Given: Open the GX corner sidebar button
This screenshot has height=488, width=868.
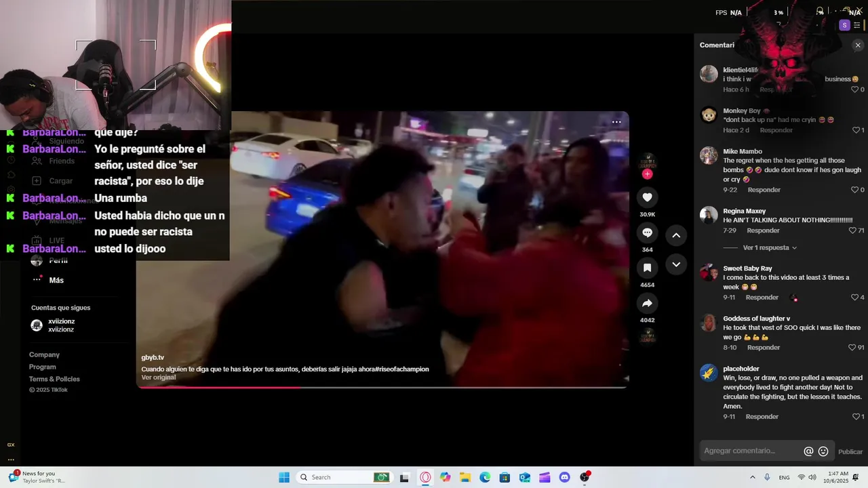Looking at the screenshot, I should (x=11, y=445).
